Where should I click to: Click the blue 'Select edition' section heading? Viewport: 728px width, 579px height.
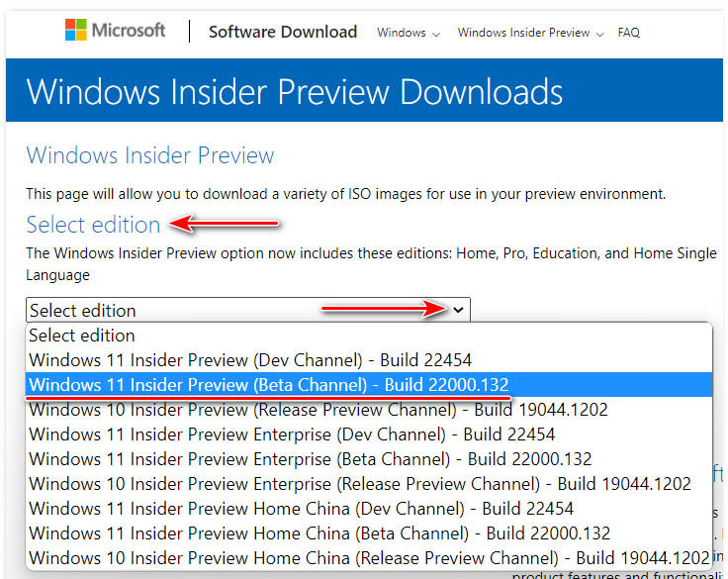[93, 225]
